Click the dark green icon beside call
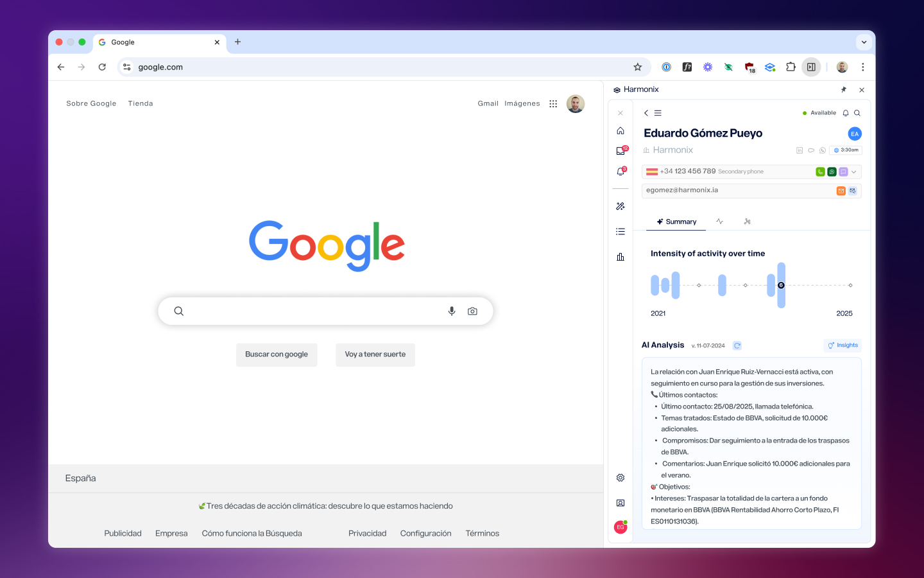Image resolution: width=924 pixels, height=578 pixels. [x=832, y=171]
